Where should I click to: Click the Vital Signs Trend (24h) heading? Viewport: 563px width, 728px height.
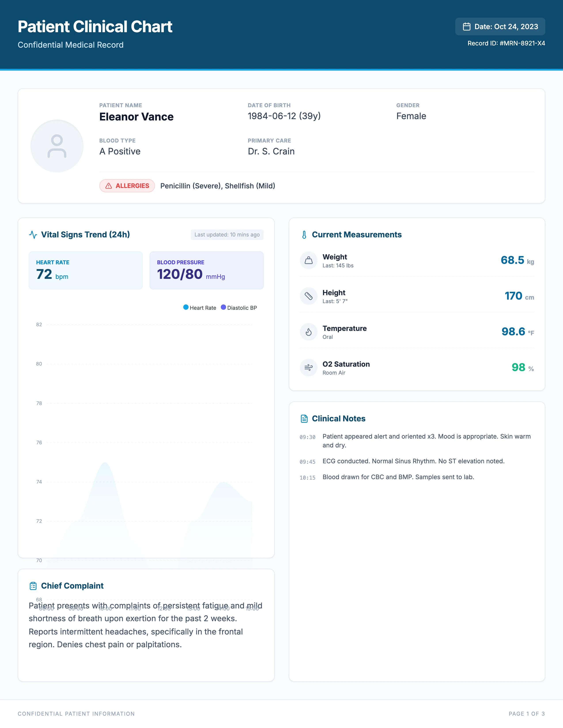coord(85,235)
